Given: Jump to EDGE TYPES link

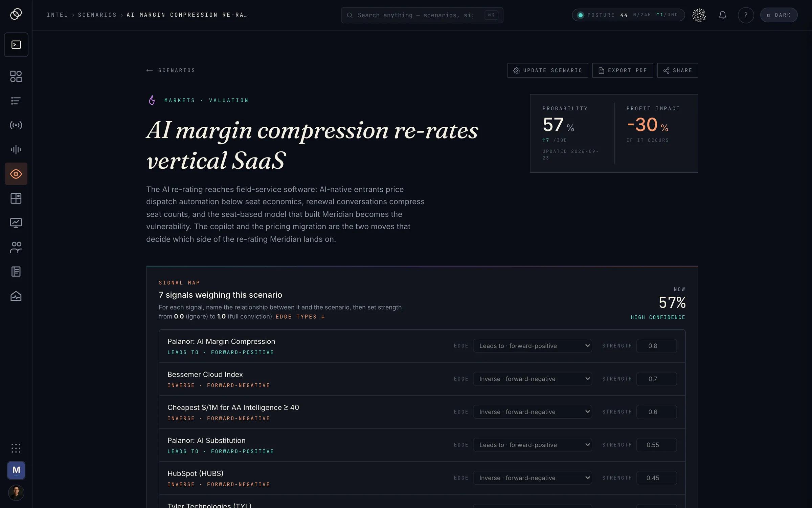Looking at the screenshot, I should 300,317.
